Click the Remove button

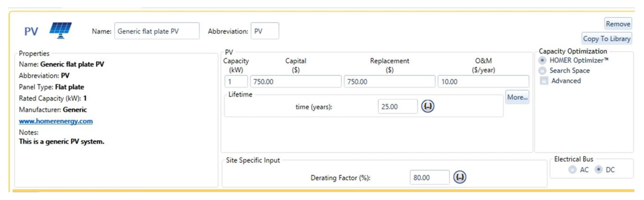618,24
